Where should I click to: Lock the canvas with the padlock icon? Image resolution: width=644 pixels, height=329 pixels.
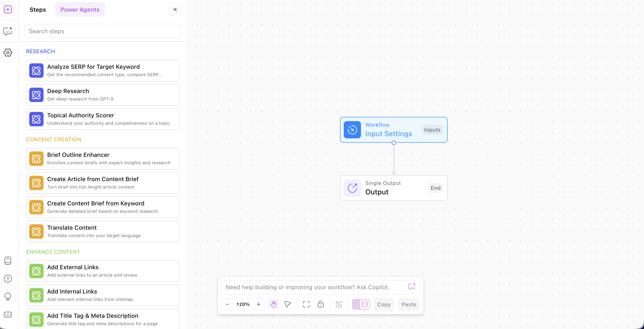coord(320,304)
